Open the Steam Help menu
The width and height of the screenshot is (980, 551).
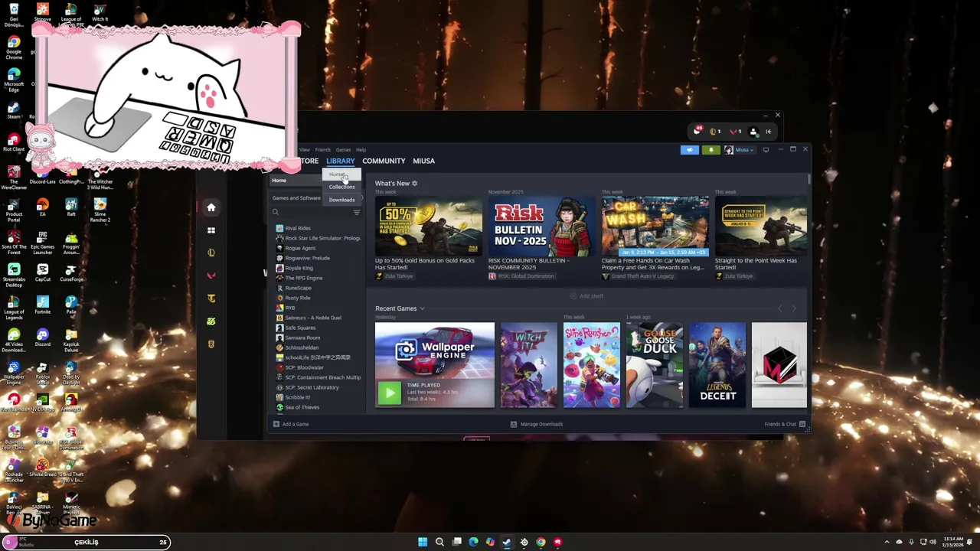(361, 150)
